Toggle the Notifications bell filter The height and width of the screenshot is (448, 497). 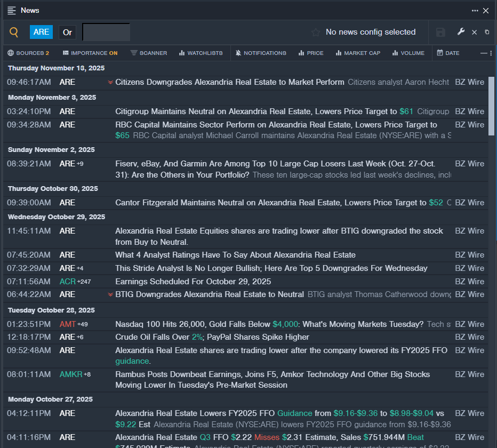point(261,53)
